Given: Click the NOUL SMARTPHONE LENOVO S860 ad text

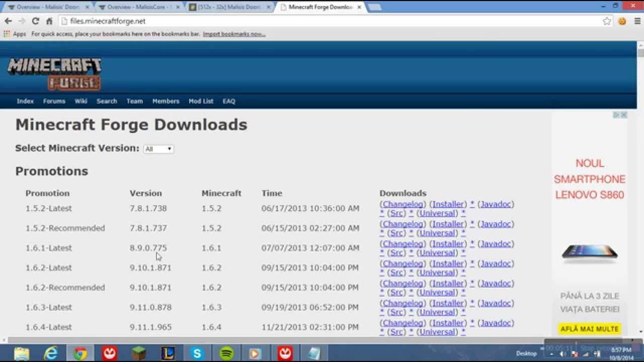Looking at the screenshot, I should click(x=590, y=179).
